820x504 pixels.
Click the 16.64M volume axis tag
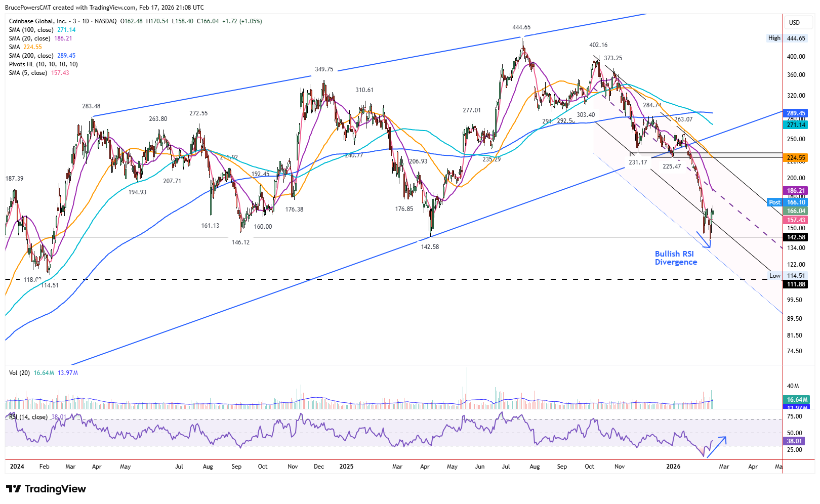click(796, 400)
